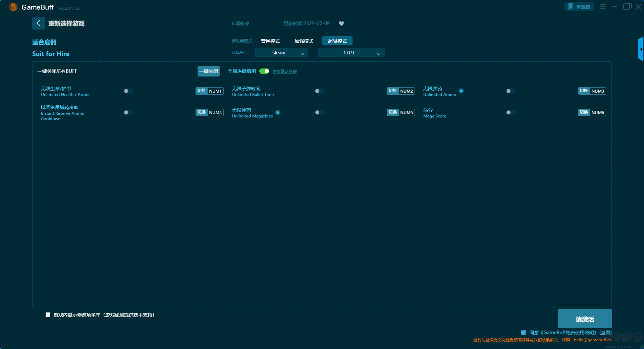Switch to the 加强模式 enhanced mode tab
Viewport: 644px width, 349px height.
[x=304, y=41]
